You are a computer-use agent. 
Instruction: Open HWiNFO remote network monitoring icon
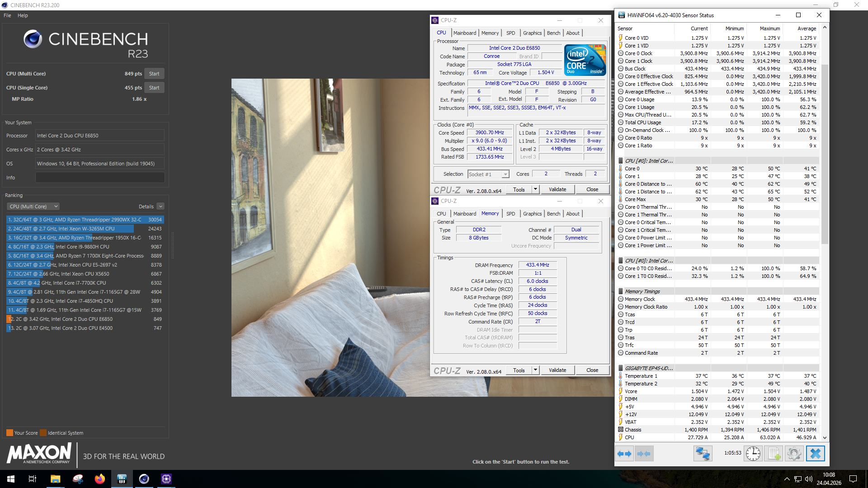703,453
